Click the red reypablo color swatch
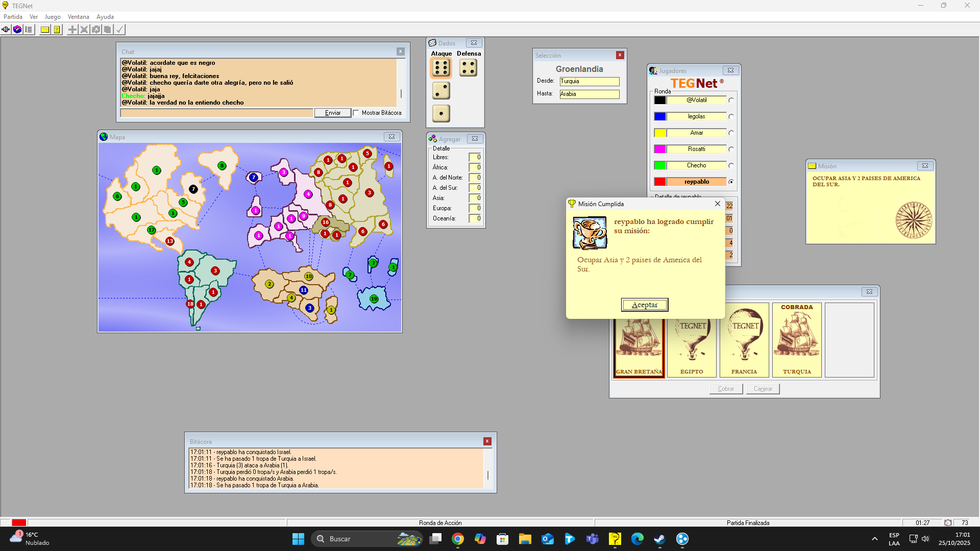980x551 pixels. click(x=660, y=182)
